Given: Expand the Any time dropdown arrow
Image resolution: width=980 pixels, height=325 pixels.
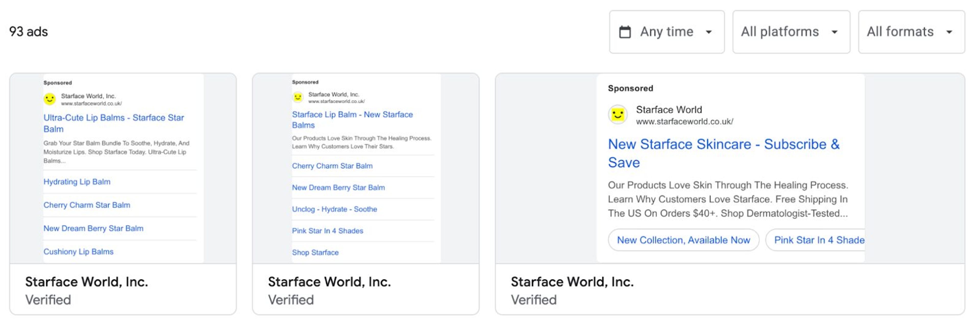Looking at the screenshot, I should 708,32.
